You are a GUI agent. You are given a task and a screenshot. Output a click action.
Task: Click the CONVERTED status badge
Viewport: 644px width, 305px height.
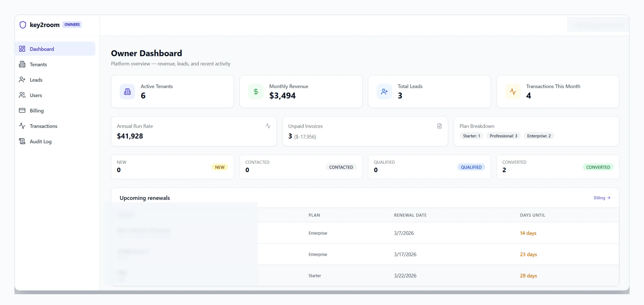click(x=598, y=167)
